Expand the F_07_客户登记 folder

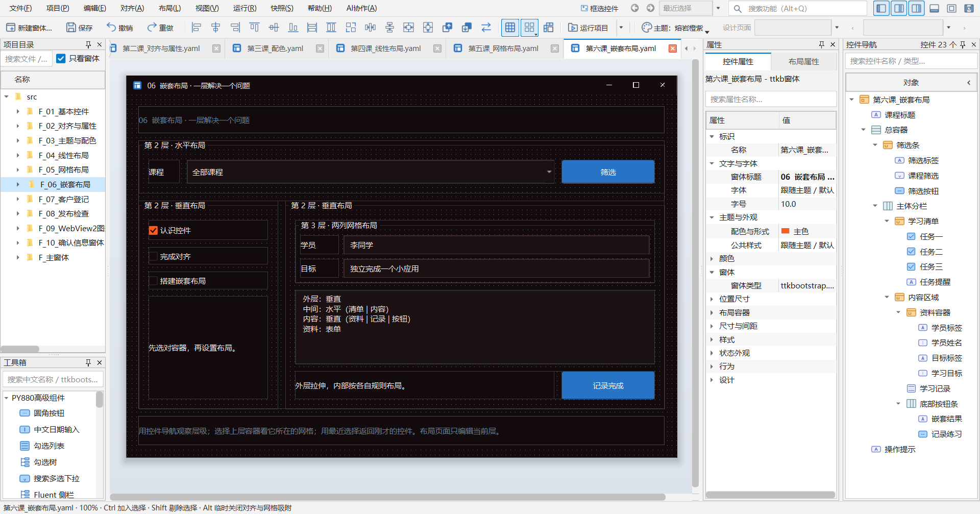click(18, 199)
